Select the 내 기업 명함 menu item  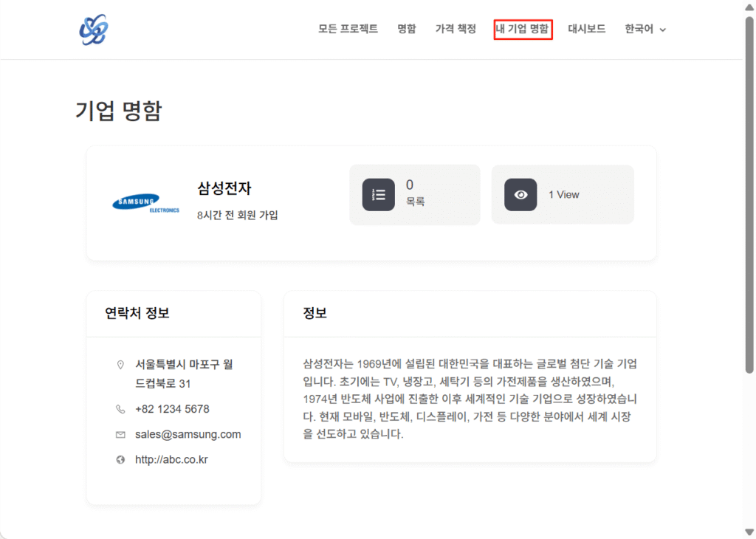523,30
